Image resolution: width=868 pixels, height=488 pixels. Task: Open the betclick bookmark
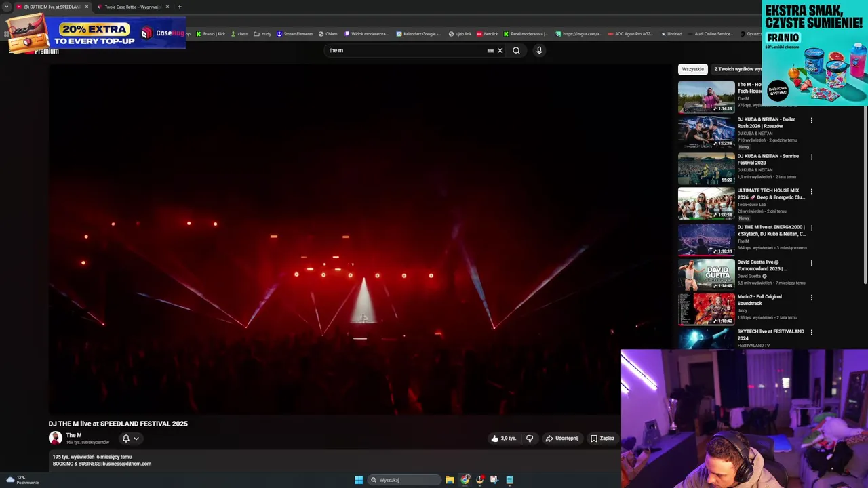pyautogui.click(x=487, y=33)
